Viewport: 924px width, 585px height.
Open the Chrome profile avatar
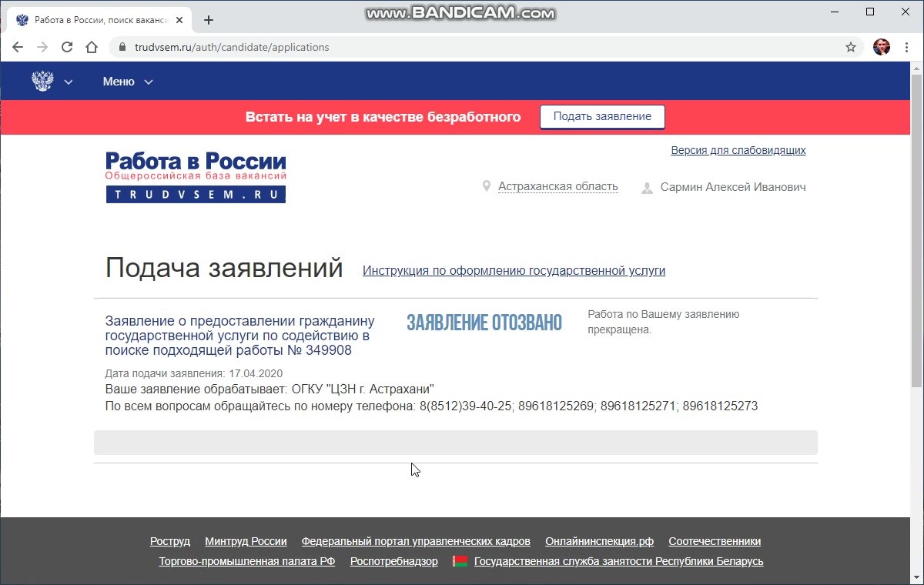(x=882, y=47)
